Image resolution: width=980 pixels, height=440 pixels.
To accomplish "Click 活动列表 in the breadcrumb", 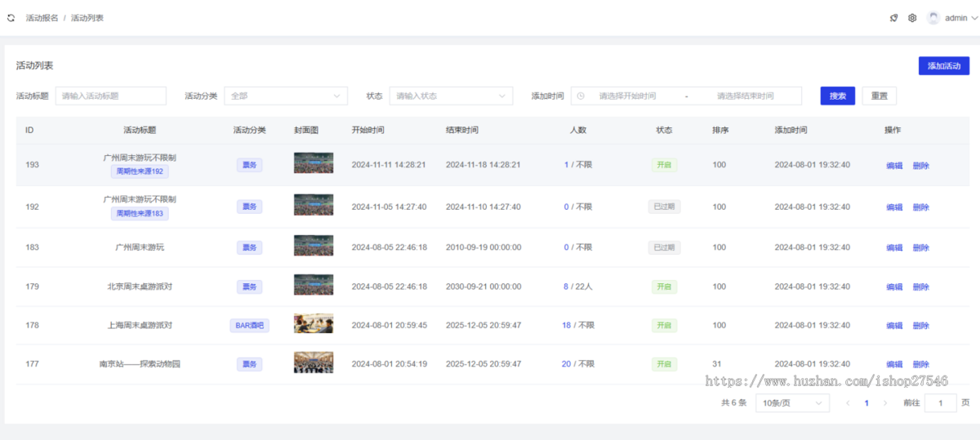I will (87, 18).
